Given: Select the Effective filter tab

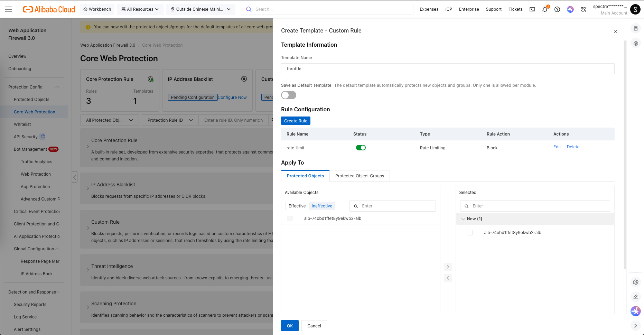Looking at the screenshot, I should coord(297,206).
